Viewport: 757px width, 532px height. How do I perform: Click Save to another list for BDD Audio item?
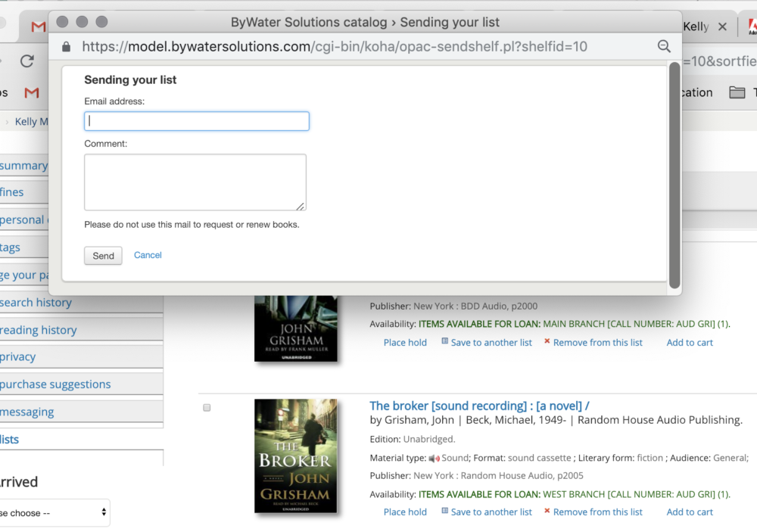(x=491, y=342)
